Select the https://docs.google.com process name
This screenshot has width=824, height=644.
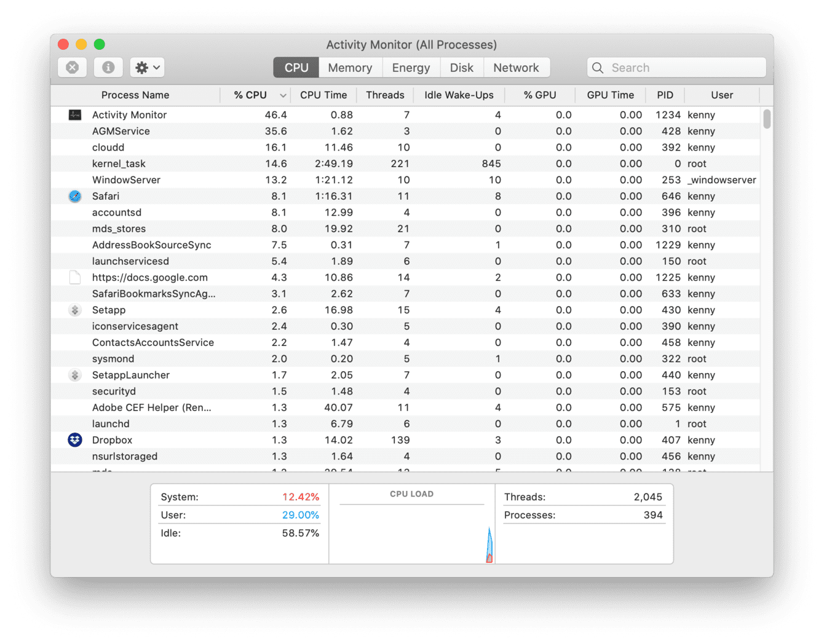click(x=150, y=278)
